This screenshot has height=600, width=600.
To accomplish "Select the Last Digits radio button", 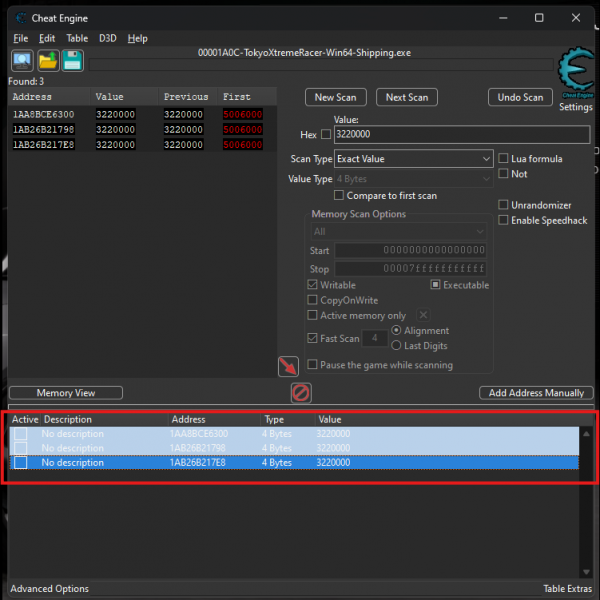I will (x=396, y=346).
